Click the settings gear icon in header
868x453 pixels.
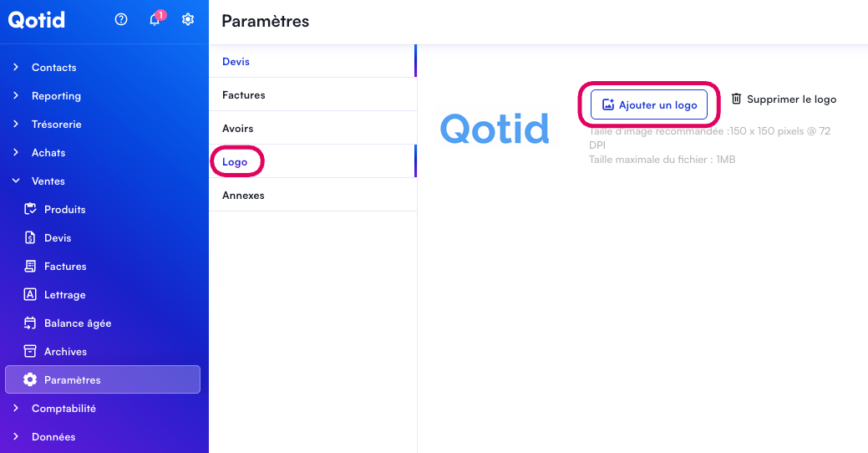pos(188,20)
